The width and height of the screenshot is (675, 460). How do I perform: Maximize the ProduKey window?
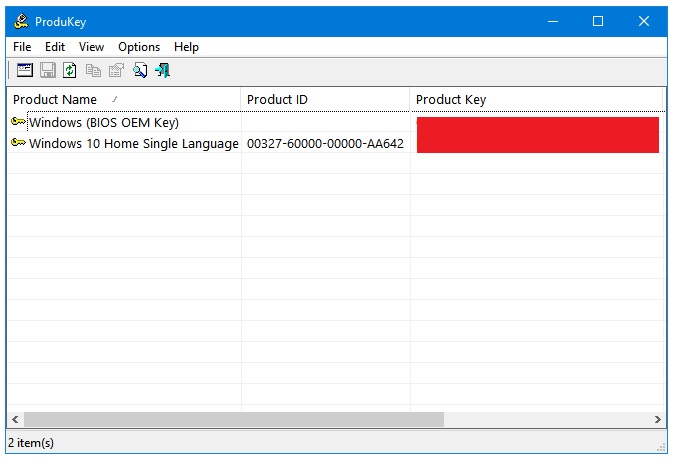tap(598, 21)
